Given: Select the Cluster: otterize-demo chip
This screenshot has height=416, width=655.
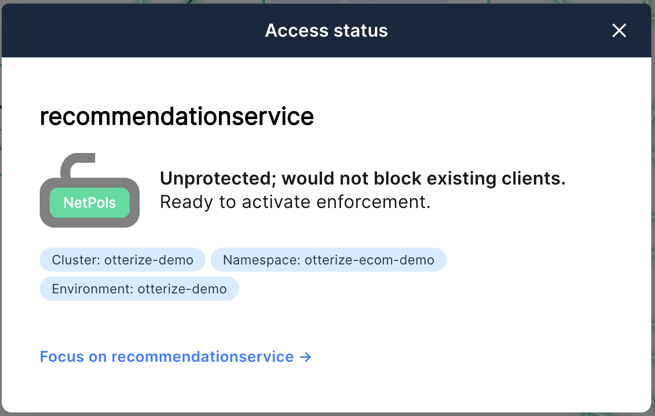Looking at the screenshot, I should point(122,260).
